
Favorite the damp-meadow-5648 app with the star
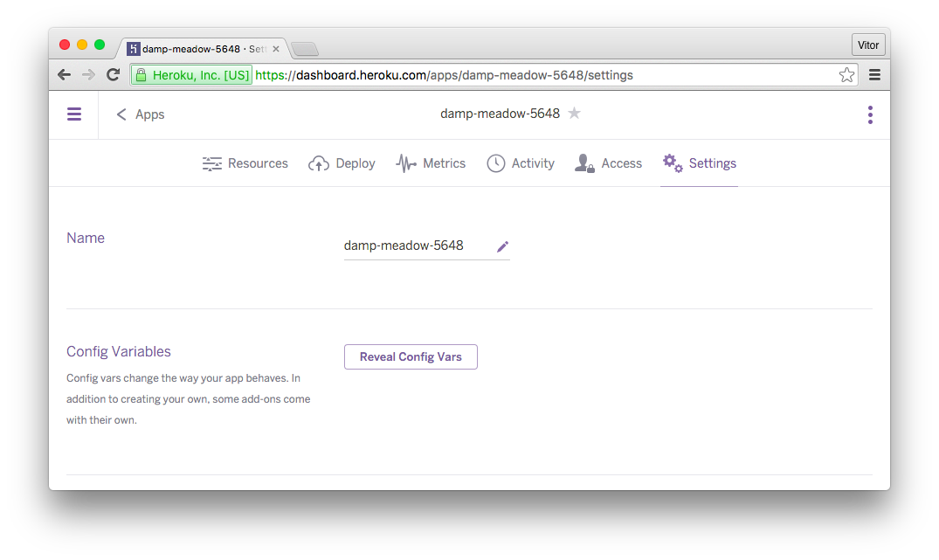point(574,113)
